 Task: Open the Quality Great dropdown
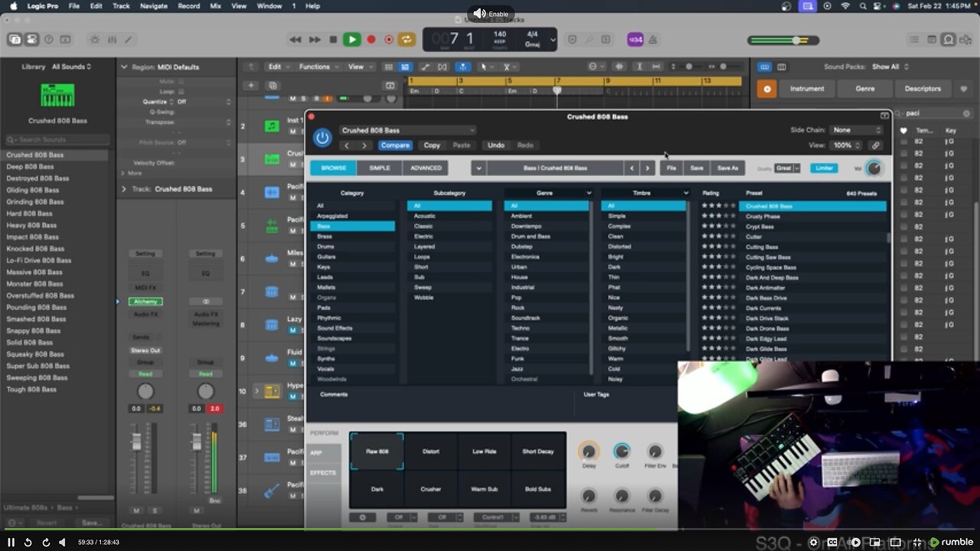788,168
